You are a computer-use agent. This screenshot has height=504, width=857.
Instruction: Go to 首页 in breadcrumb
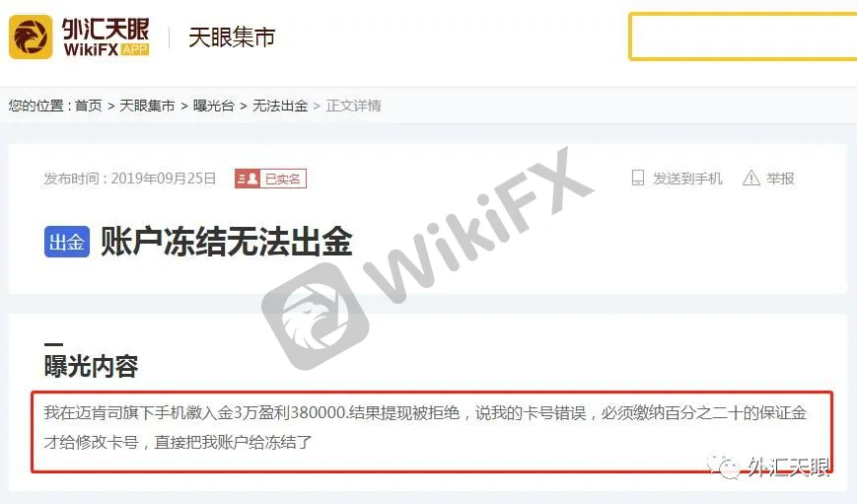tap(89, 106)
